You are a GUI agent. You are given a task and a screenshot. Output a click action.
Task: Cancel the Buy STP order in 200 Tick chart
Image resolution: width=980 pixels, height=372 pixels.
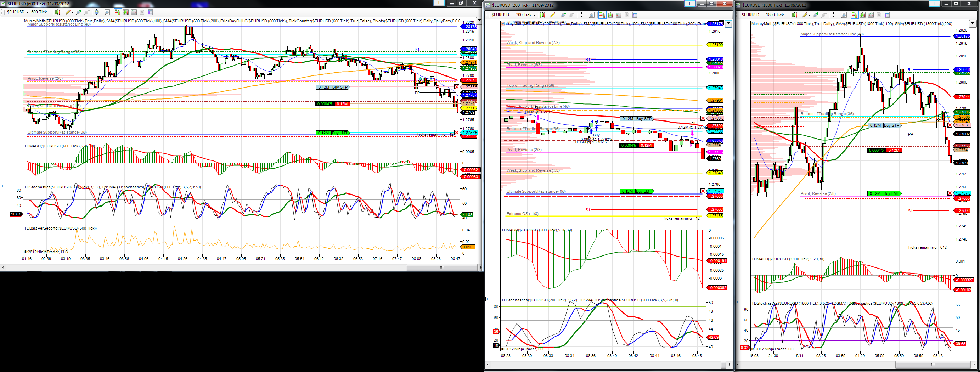click(703, 118)
